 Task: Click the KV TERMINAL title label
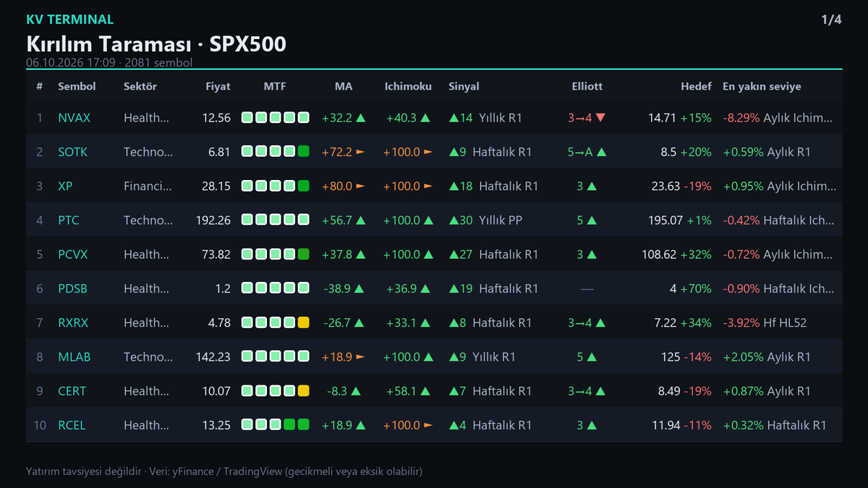click(x=69, y=20)
